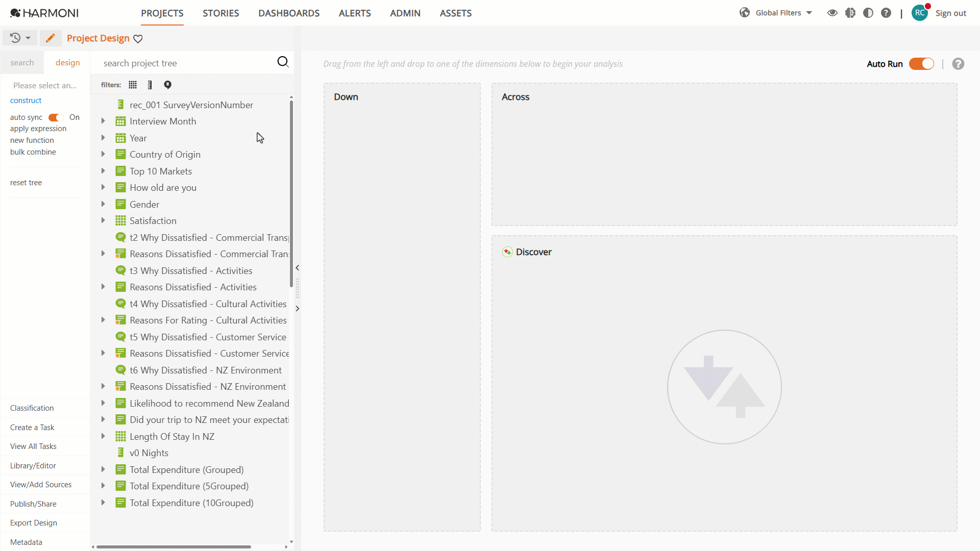980x551 pixels.
Task: Filter tree by numeric ruler type
Action: coord(150,85)
